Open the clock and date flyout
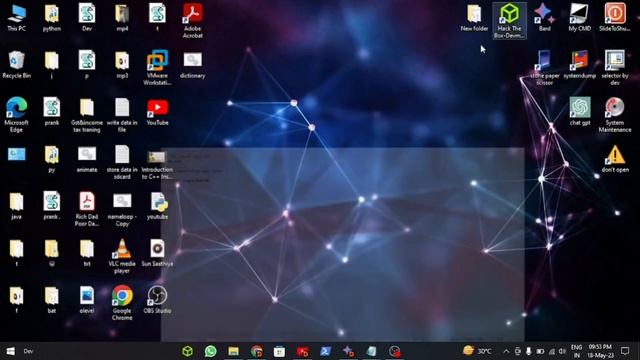 (600, 351)
